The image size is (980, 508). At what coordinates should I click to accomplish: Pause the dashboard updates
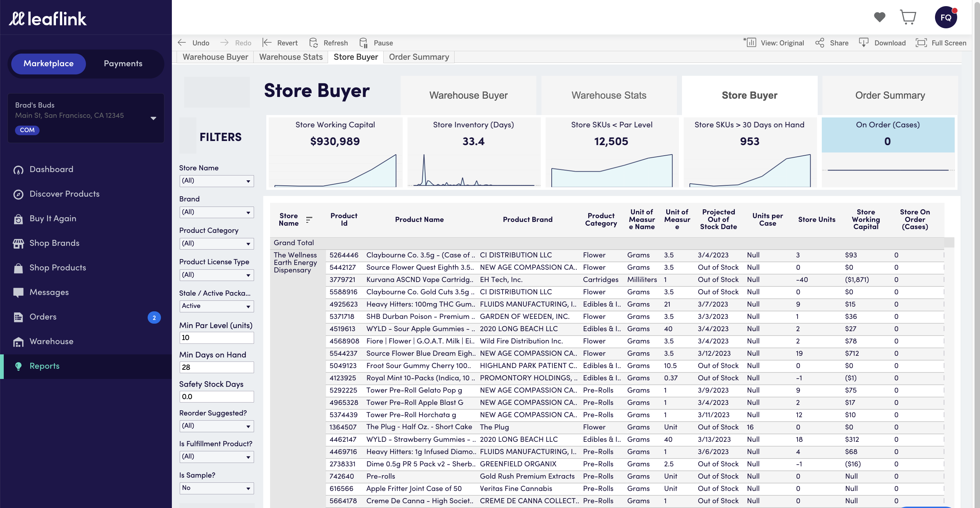tap(364, 43)
